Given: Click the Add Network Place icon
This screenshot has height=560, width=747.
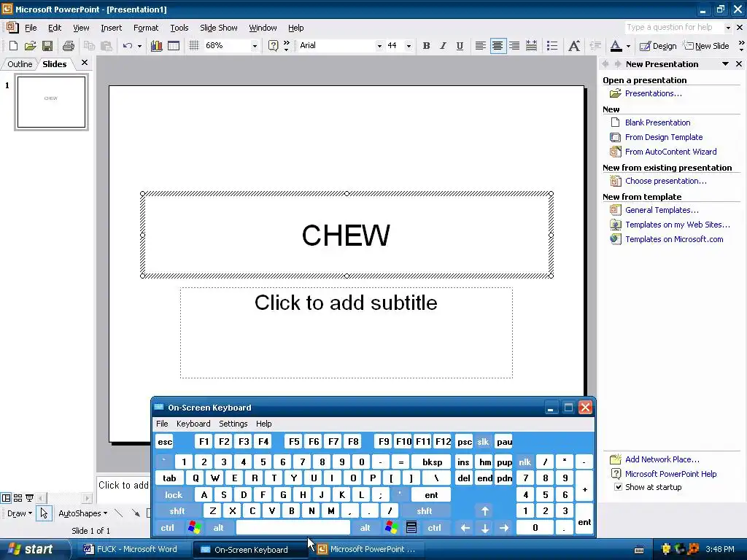Looking at the screenshot, I should [x=616, y=459].
